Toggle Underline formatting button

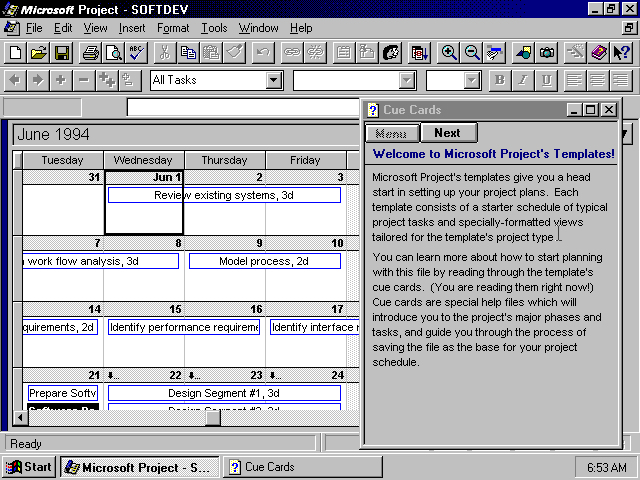click(546, 80)
